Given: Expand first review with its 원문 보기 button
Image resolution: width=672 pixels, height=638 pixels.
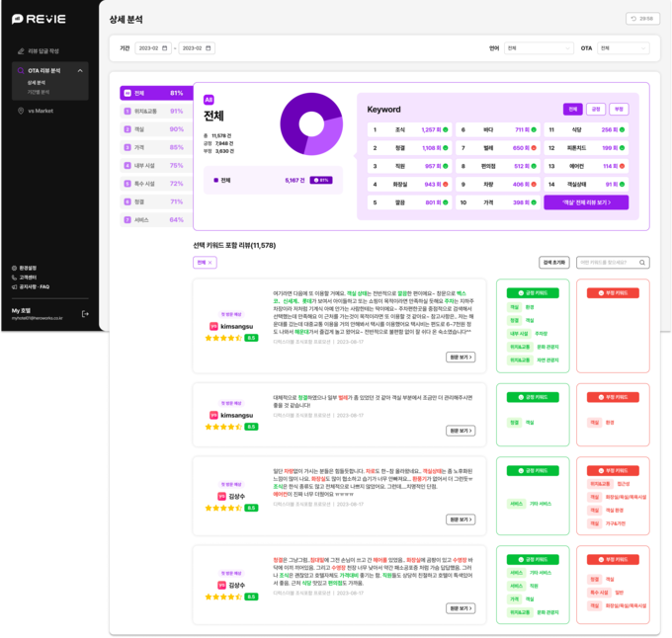Looking at the screenshot, I should pyautogui.click(x=461, y=358).
